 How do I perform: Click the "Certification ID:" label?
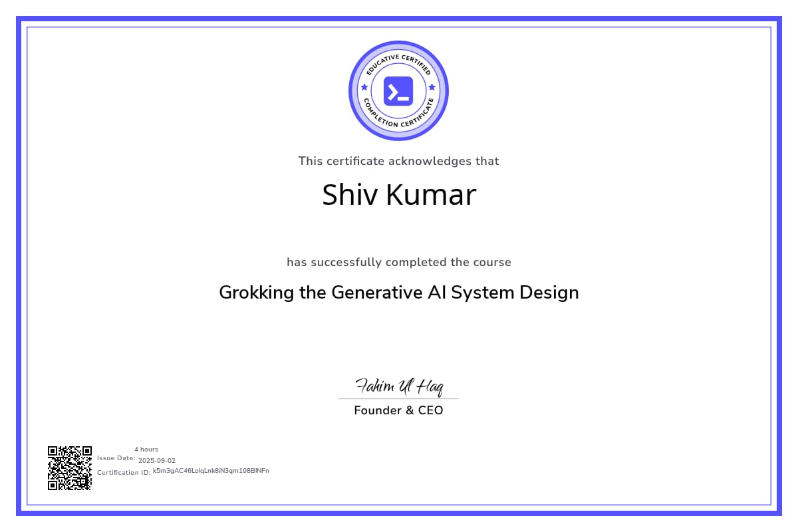pos(124,472)
